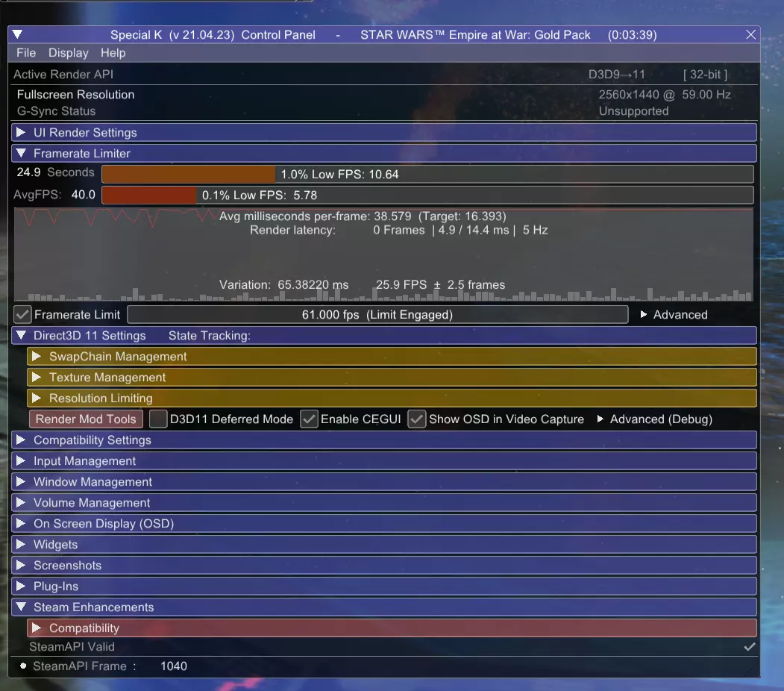784x691 pixels.
Task: Click the 2560x1440 @ 59.00 Hz value
Action: click(x=665, y=95)
